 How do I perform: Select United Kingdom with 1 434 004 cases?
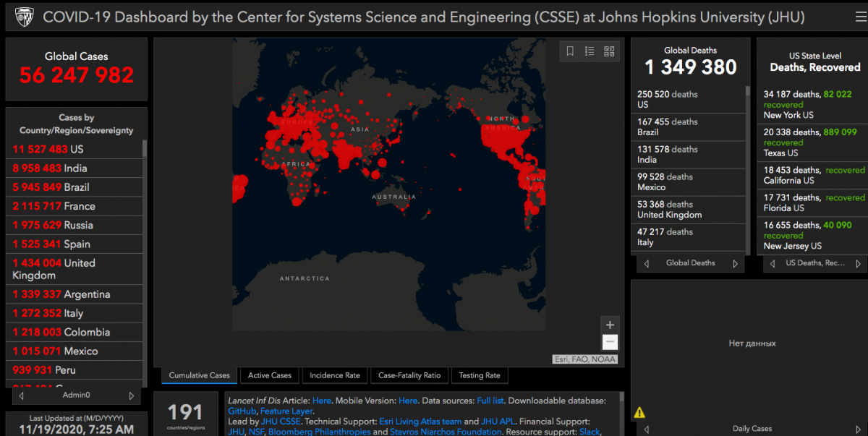click(x=75, y=269)
